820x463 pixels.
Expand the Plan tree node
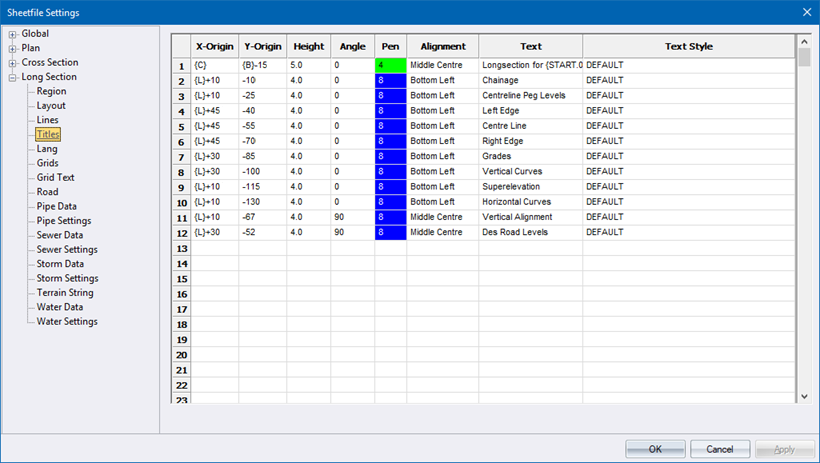[x=13, y=48]
